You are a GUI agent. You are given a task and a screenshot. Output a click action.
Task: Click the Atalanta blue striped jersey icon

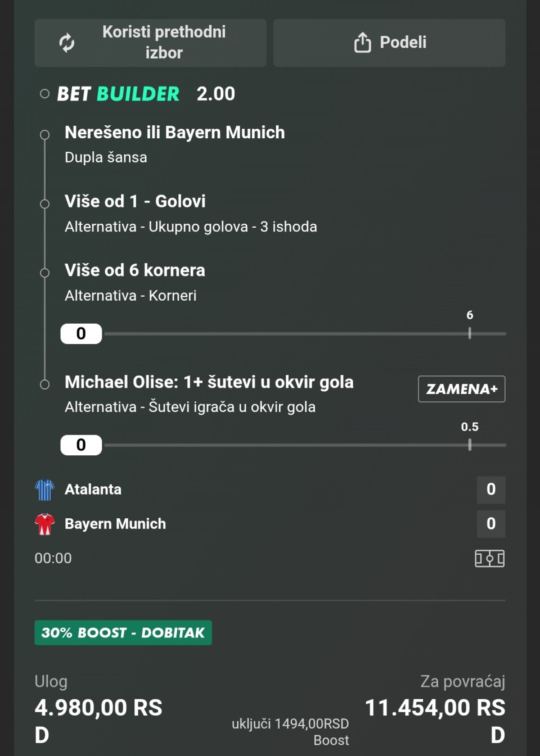pyautogui.click(x=44, y=490)
